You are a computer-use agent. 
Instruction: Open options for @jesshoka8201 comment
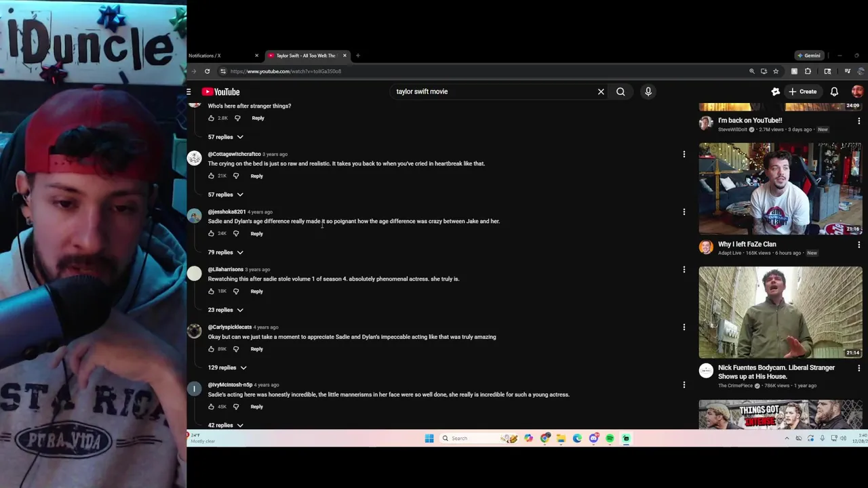point(684,212)
